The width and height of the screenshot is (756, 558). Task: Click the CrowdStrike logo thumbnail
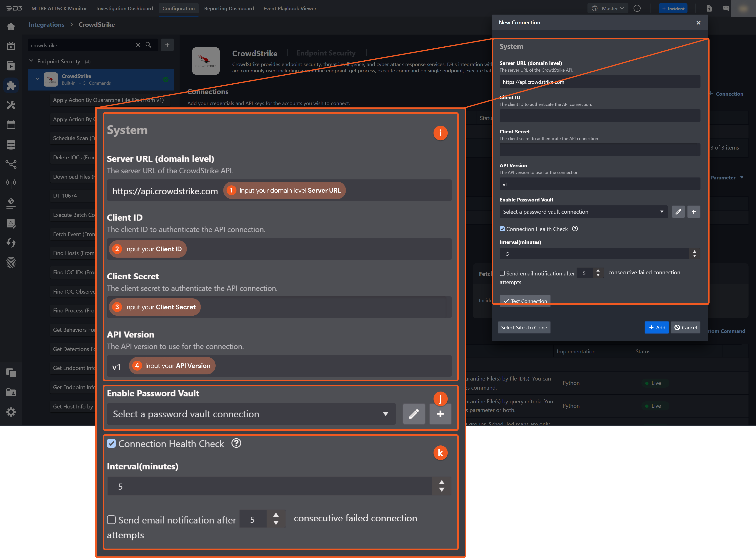pyautogui.click(x=206, y=61)
